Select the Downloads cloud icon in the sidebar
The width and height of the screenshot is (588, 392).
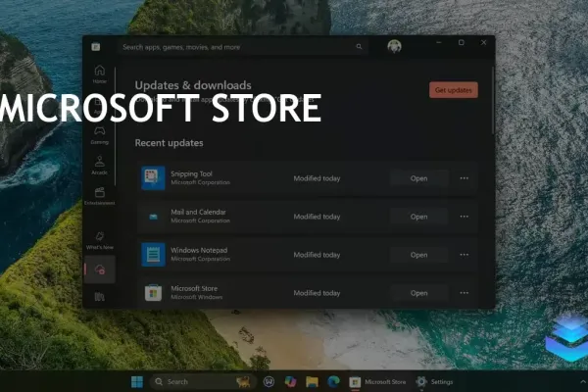click(x=100, y=269)
